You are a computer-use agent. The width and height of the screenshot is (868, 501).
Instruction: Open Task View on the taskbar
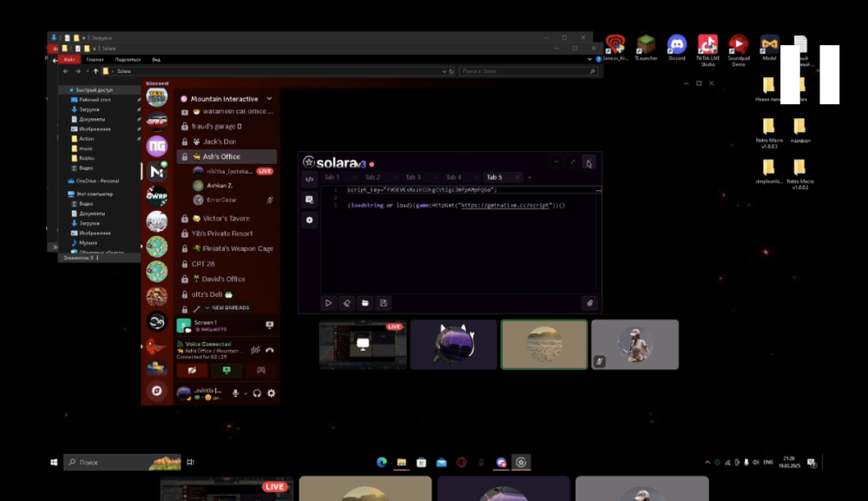190,462
